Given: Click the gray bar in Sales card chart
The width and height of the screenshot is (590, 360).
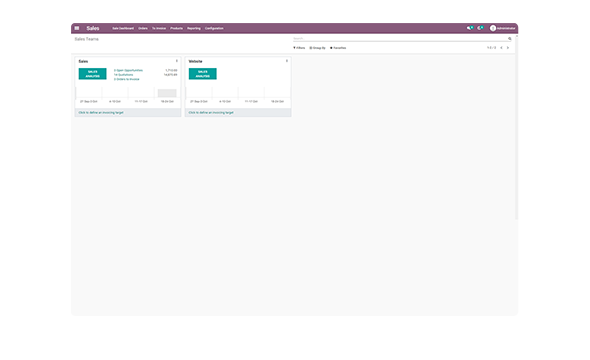Looking at the screenshot, I should pos(167,93).
